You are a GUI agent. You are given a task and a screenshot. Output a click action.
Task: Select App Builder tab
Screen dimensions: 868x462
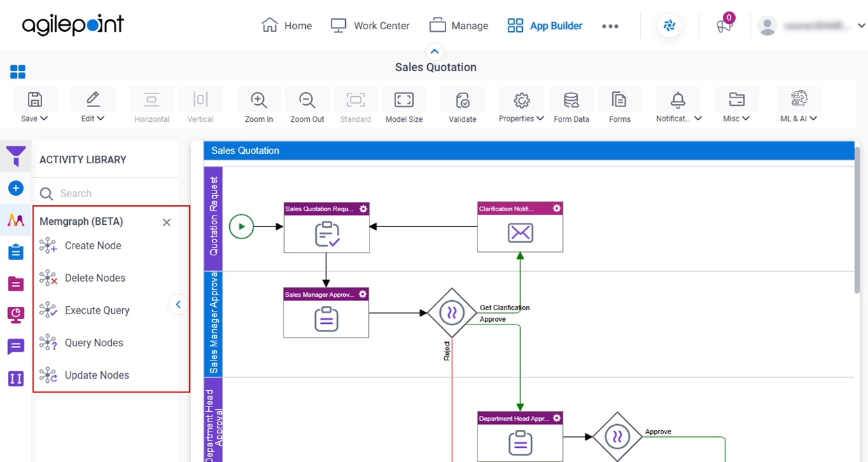click(545, 26)
